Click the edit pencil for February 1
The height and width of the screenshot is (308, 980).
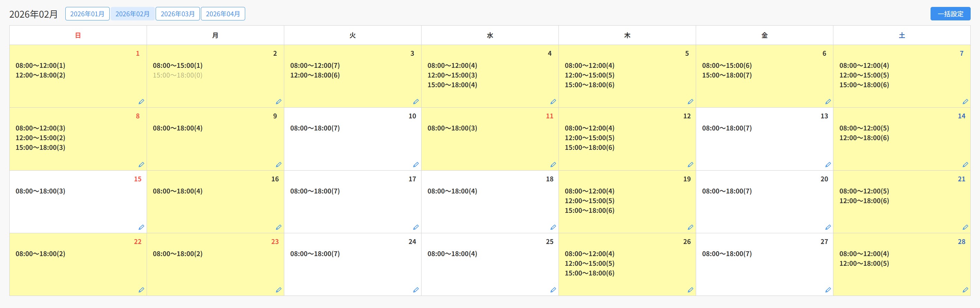(141, 102)
